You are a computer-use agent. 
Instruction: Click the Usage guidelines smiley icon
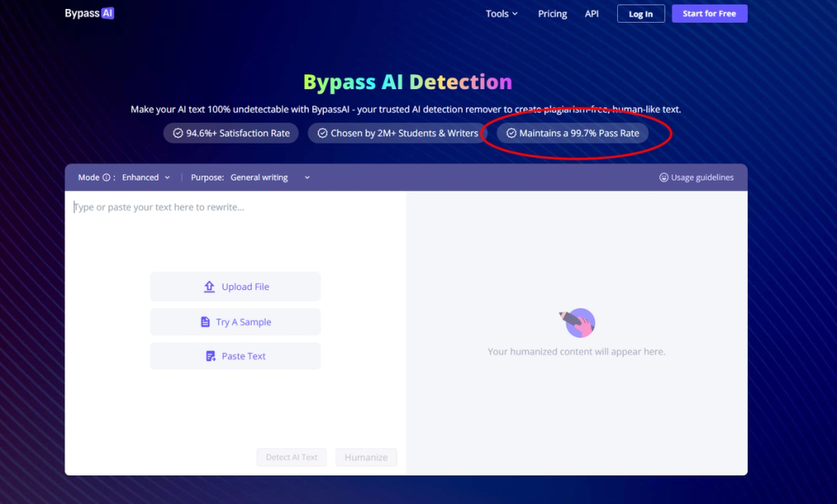point(664,177)
